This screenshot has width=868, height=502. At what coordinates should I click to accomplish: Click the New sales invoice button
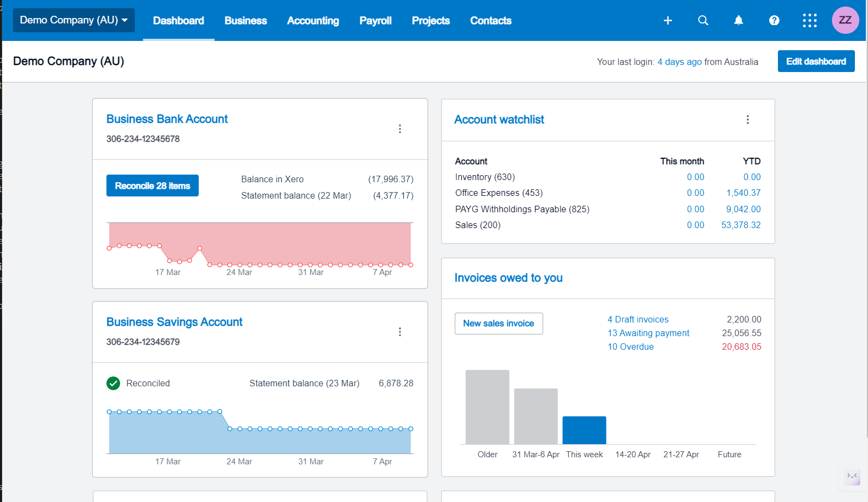(x=498, y=324)
